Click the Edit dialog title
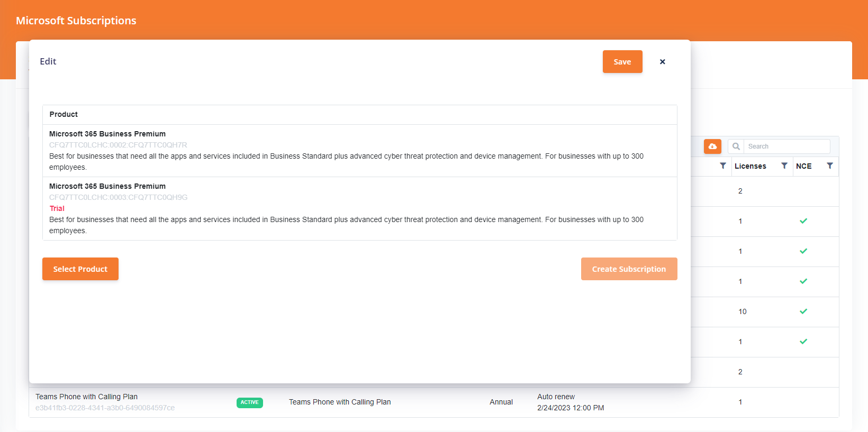Screen dimensions: 868x432 (x=48, y=61)
